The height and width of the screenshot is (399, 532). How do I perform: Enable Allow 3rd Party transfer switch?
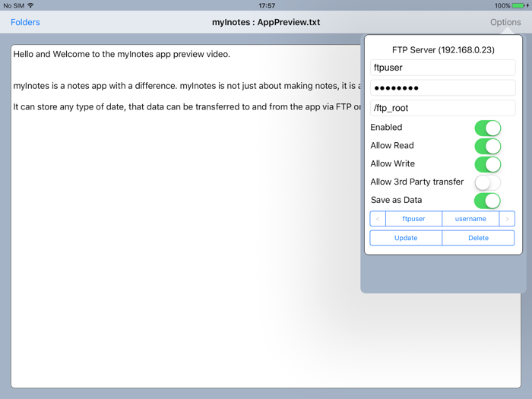[x=488, y=183]
